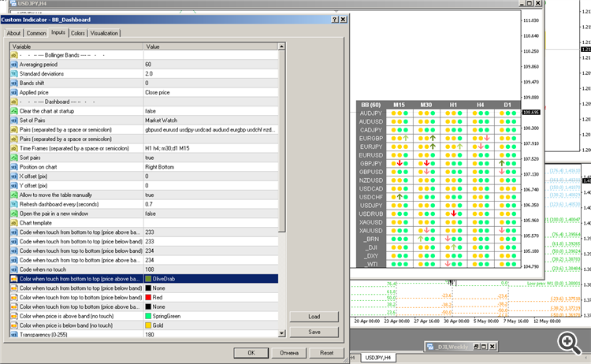The width and height of the screenshot is (591, 364).
Task: Click the Applied price value Close price
Action: [x=210, y=92]
